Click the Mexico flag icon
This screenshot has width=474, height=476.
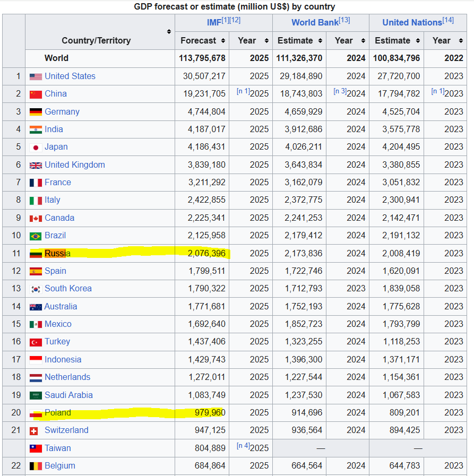click(x=36, y=325)
